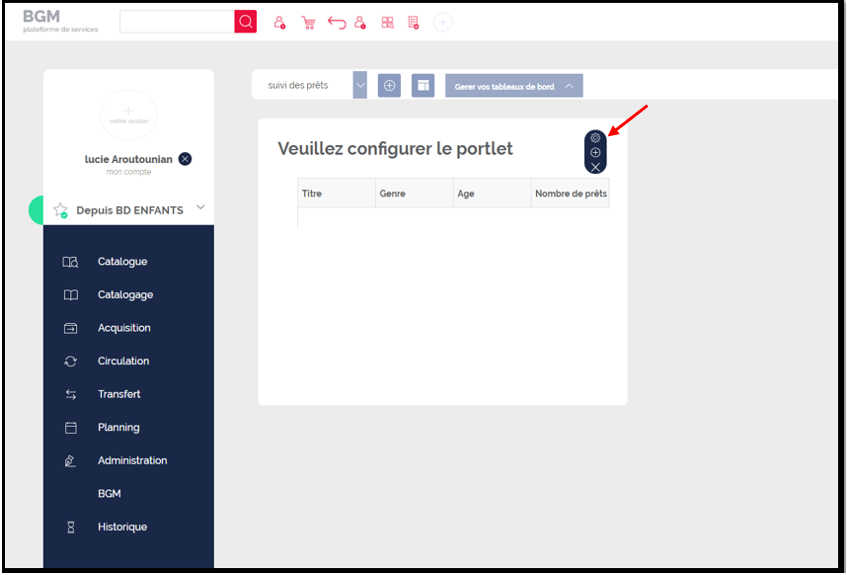Click the star icon beside Depuis BD ENFANTS
Screen dimensions: 847x575
pos(60,210)
